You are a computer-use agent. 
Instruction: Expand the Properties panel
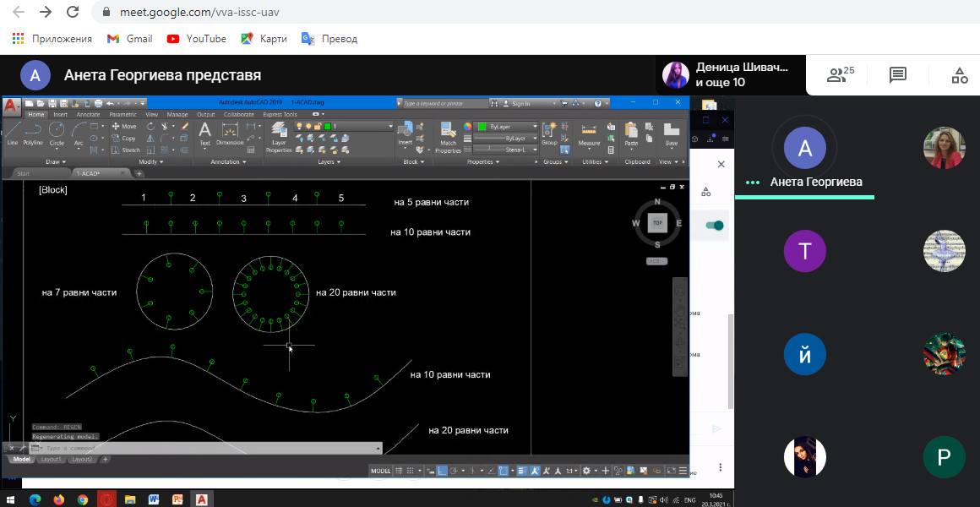click(483, 162)
